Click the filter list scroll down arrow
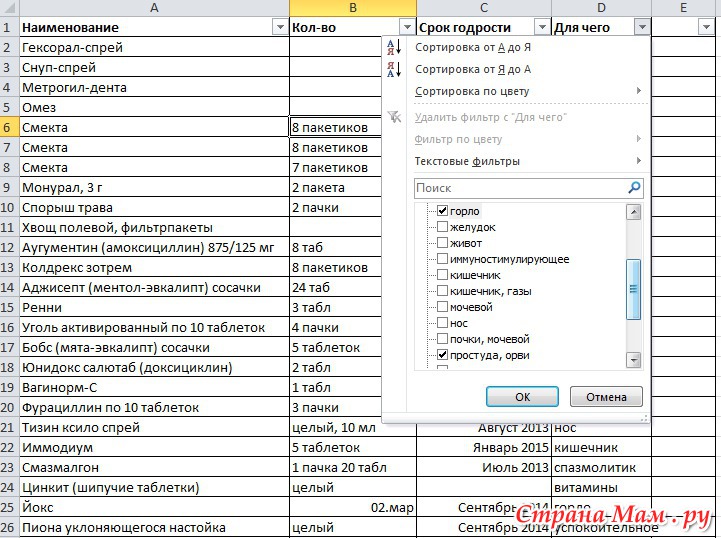 (x=634, y=360)
